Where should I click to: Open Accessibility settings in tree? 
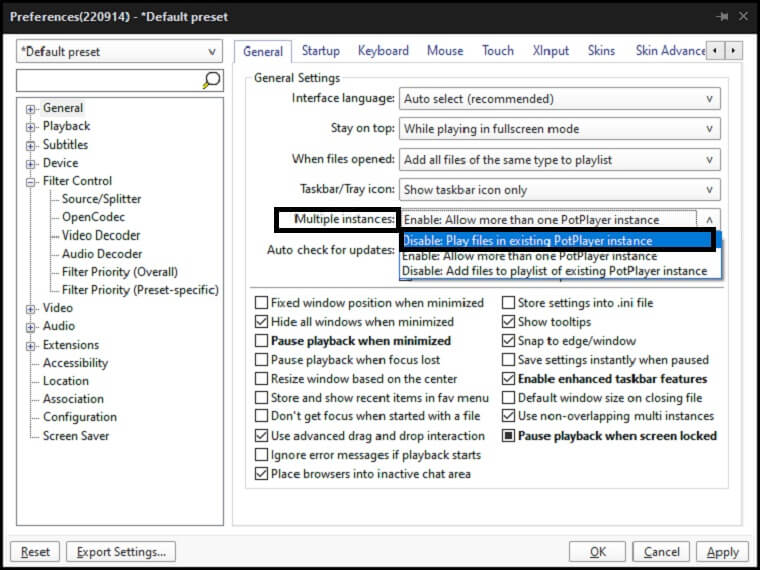tap(75, 363)
